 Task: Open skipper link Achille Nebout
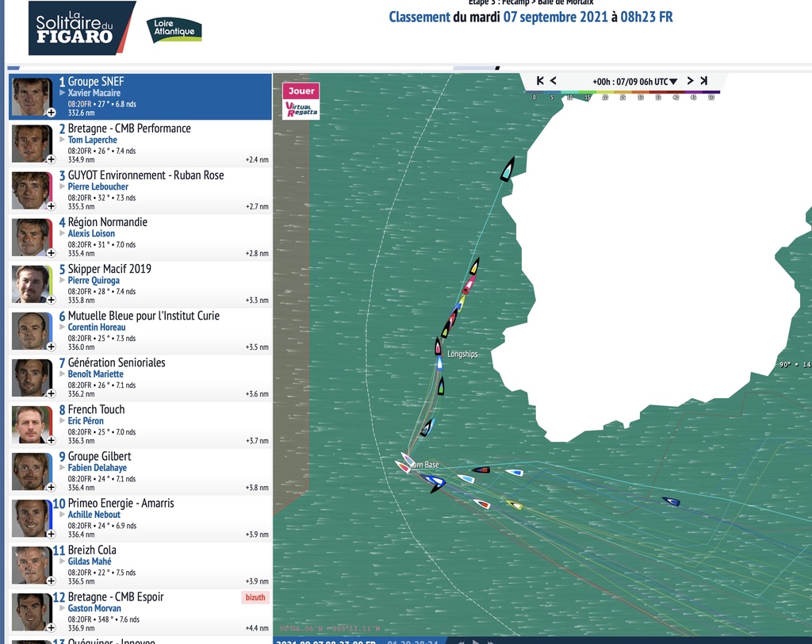tap(94, 515)
